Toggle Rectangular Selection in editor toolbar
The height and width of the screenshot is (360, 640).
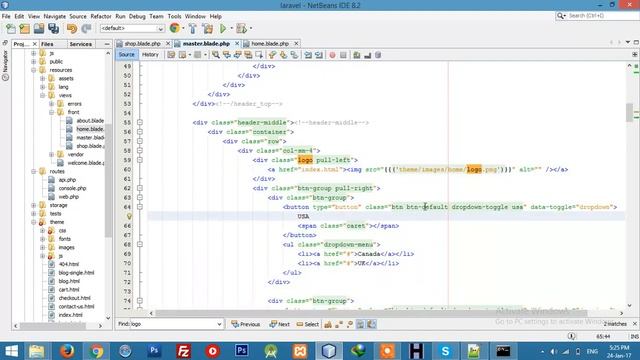tap(259, 55)
